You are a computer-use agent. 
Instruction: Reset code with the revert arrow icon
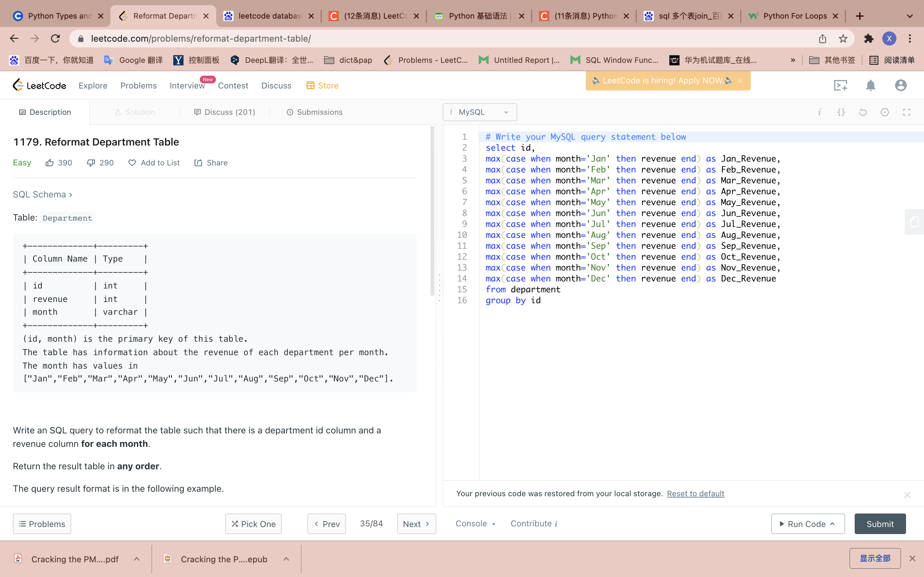click(x=863, y=112)
